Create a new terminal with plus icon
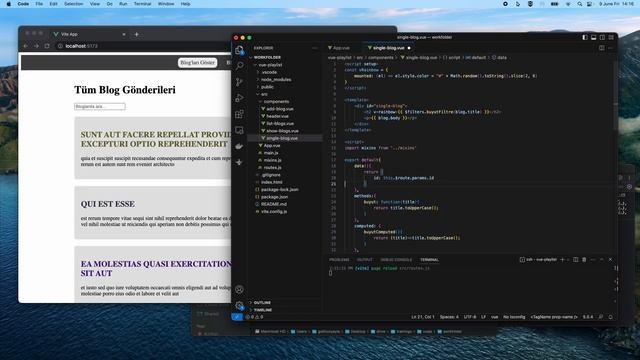This screenshot has height=360, width=640. tap(562, 260)
